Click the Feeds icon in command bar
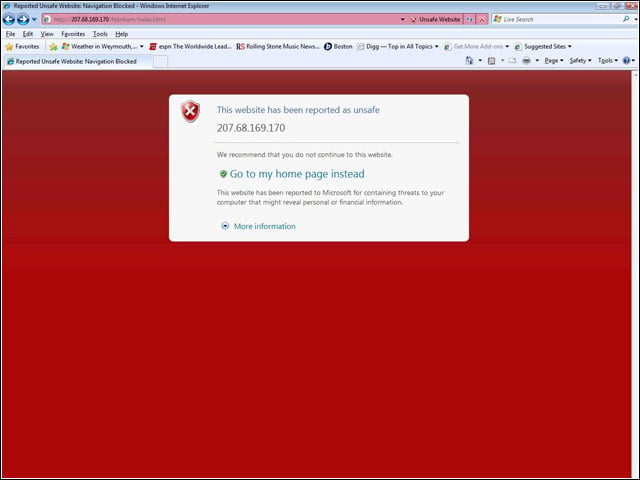Viewport: 640px width, 480px height. (x=491, y=60)
